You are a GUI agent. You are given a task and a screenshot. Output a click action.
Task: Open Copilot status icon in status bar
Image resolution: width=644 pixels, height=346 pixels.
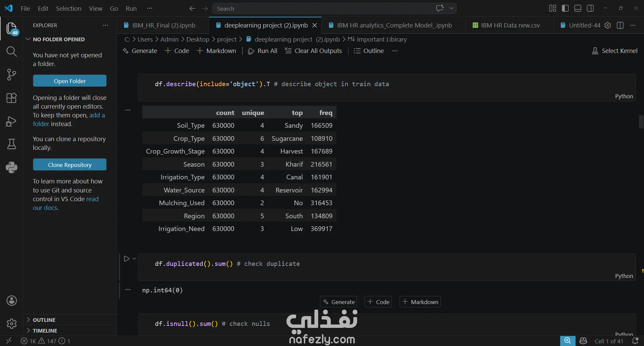pos(583,341)
